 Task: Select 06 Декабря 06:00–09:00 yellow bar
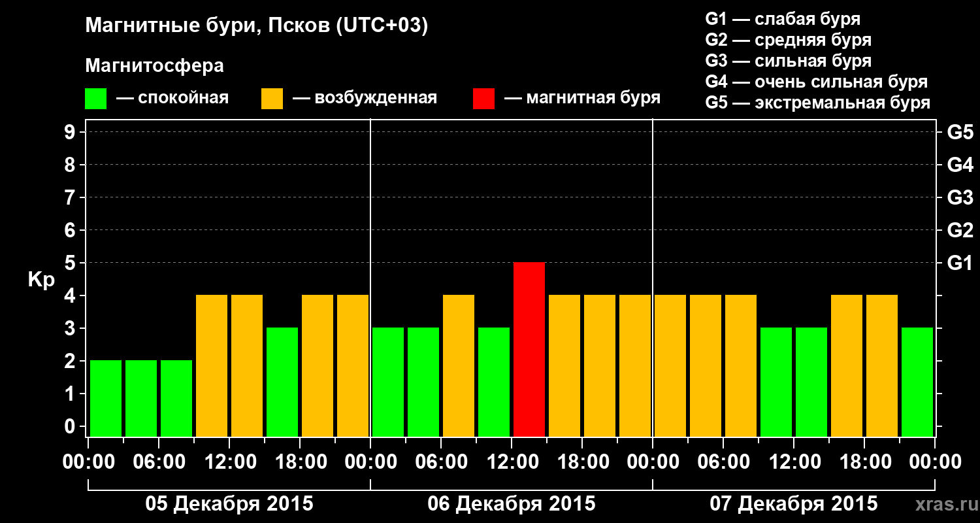pyautogui.click(x=459, y=365)
